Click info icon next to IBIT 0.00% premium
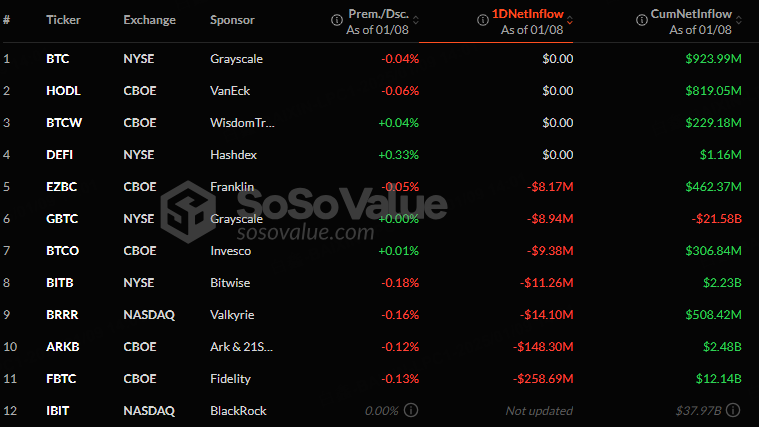759x427 pixels. [x=411, y=411]
